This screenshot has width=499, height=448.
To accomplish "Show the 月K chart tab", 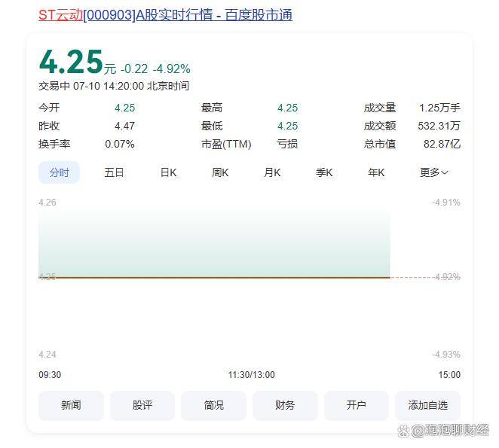I will [x=272, y=172].
